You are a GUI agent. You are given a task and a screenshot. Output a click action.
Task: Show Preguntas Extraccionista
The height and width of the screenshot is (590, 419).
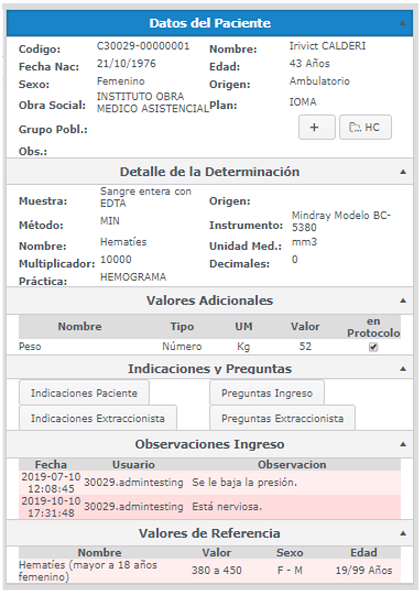tap(282, 418)
